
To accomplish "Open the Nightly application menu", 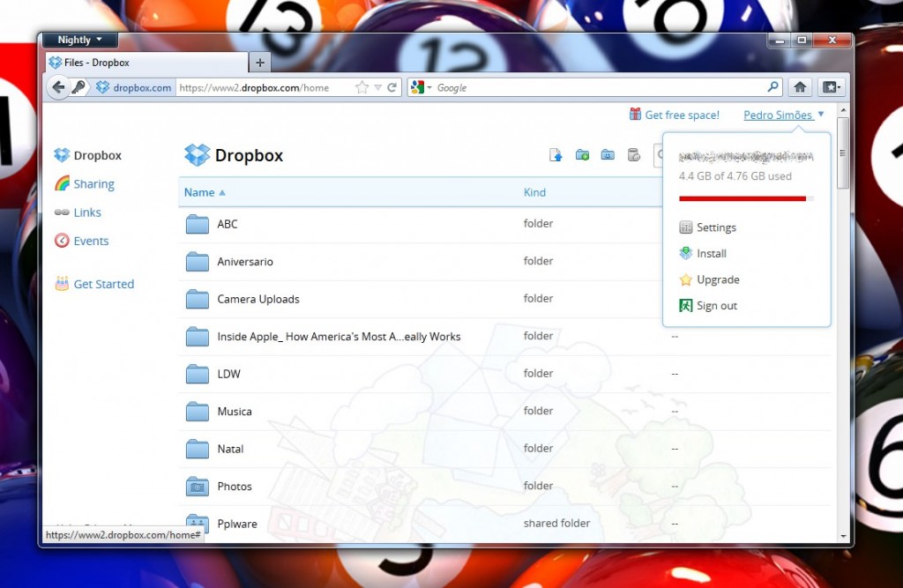I will [x=80, y=40].
